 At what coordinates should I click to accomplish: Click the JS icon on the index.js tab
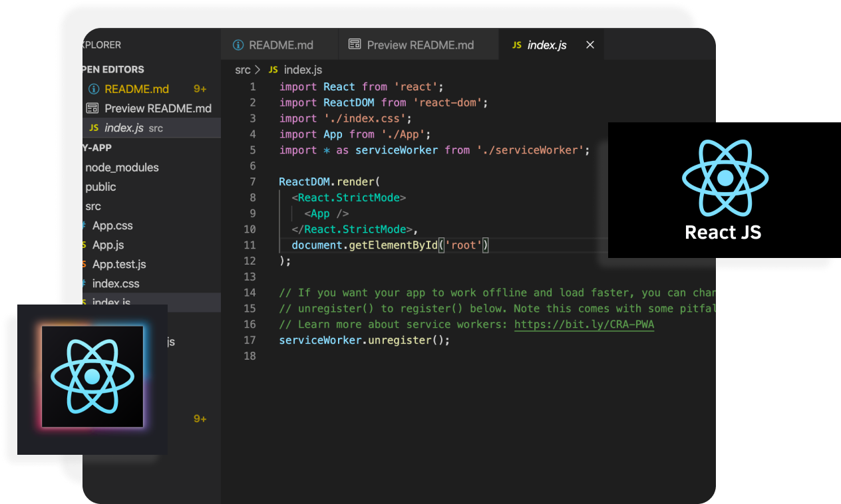[x=516, y=45]
